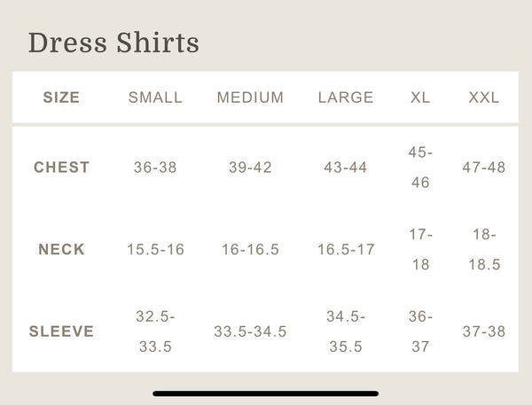The width and height of the screenshot is (532, 405).
Task: Select the MEDIUM size header
Action: [x=250, y=97]
